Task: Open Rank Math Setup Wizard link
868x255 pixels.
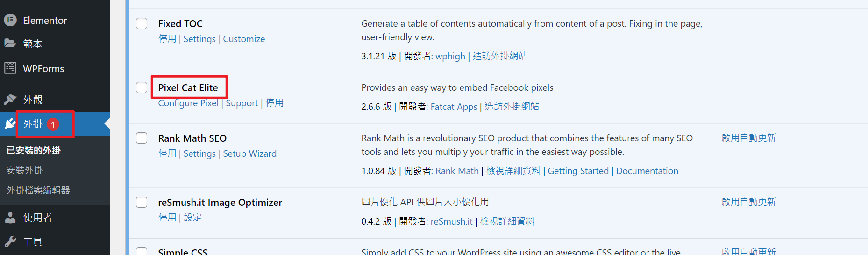Action: [x=250, y=153]
